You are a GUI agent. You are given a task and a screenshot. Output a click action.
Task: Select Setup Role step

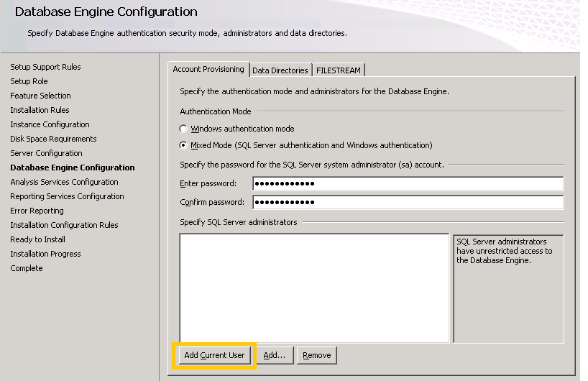pos(29,81)
